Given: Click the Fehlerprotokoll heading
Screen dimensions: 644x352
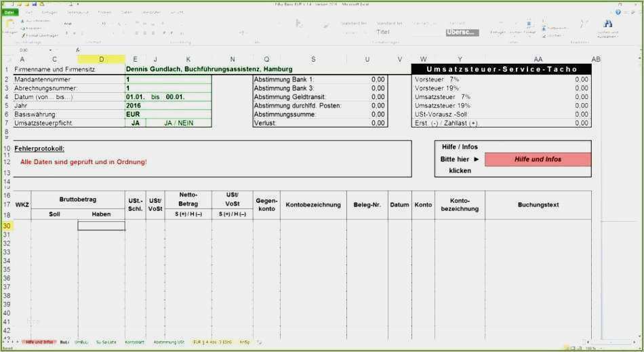Looking at the screenshot, I should point(39,149).
